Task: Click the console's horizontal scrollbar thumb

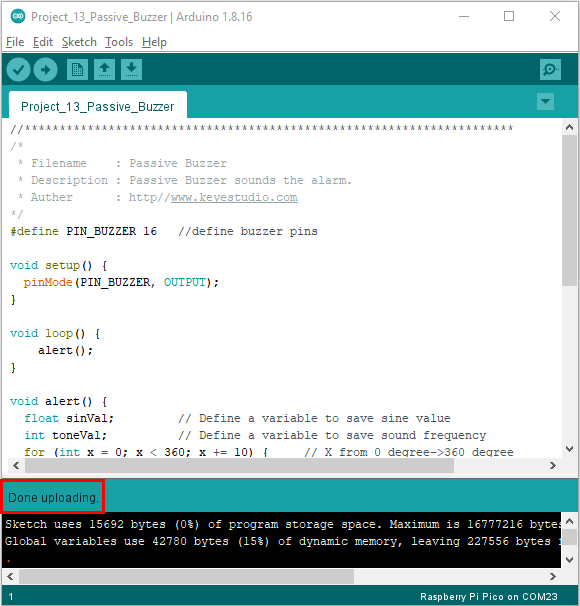Action: tap(187, 577)
